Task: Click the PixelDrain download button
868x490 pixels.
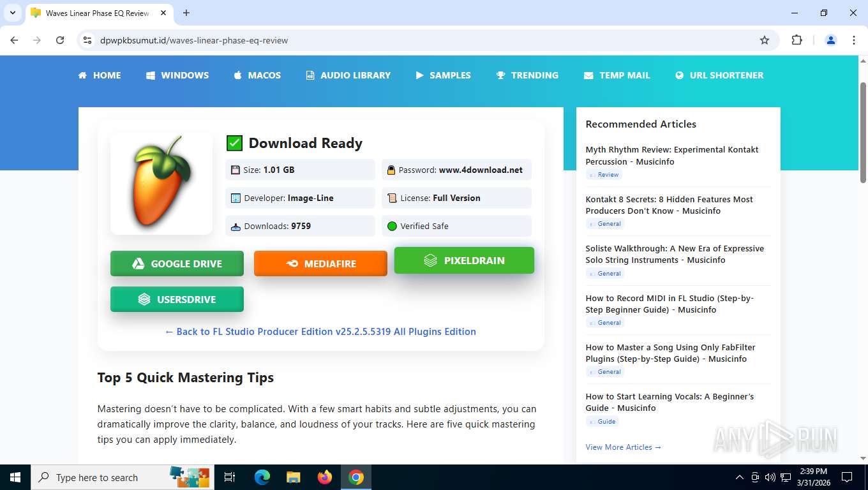Action: (x=464, y=260)
